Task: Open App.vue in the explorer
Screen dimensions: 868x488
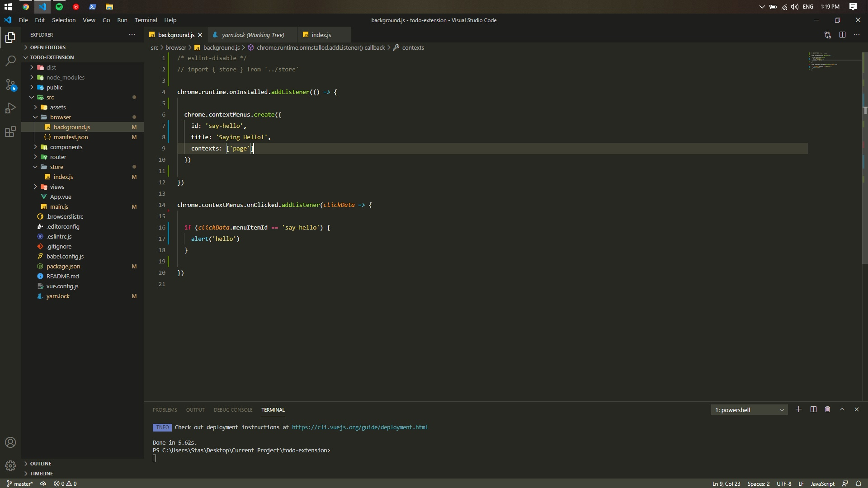Action: click(x=83, y=197)
